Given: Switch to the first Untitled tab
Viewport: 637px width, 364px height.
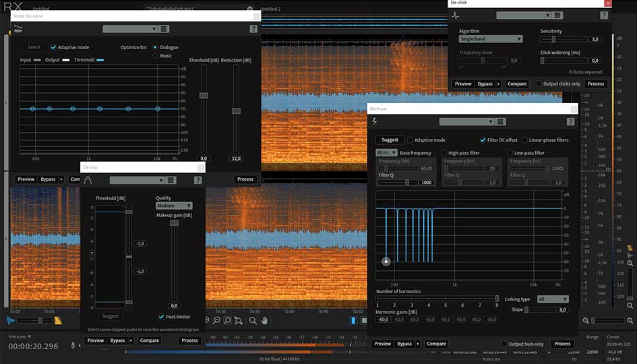Looking at the screenshot, I should pyautogui.click(x=41, y=8).
